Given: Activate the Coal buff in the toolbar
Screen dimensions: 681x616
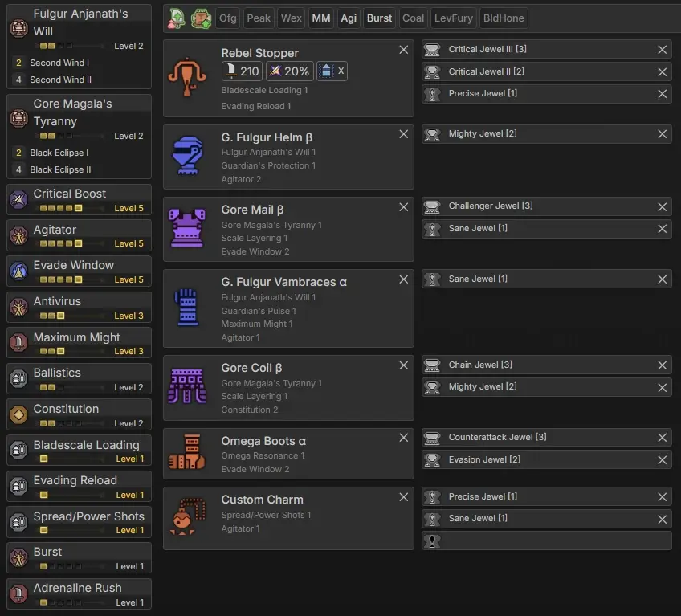Looking at the screenshot, I should coord(413,18).
